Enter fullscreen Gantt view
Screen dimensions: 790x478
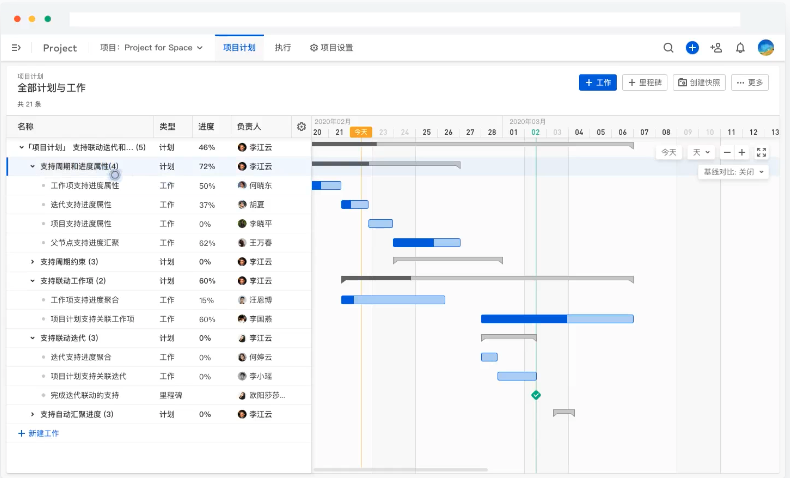(x=762, y=152)
